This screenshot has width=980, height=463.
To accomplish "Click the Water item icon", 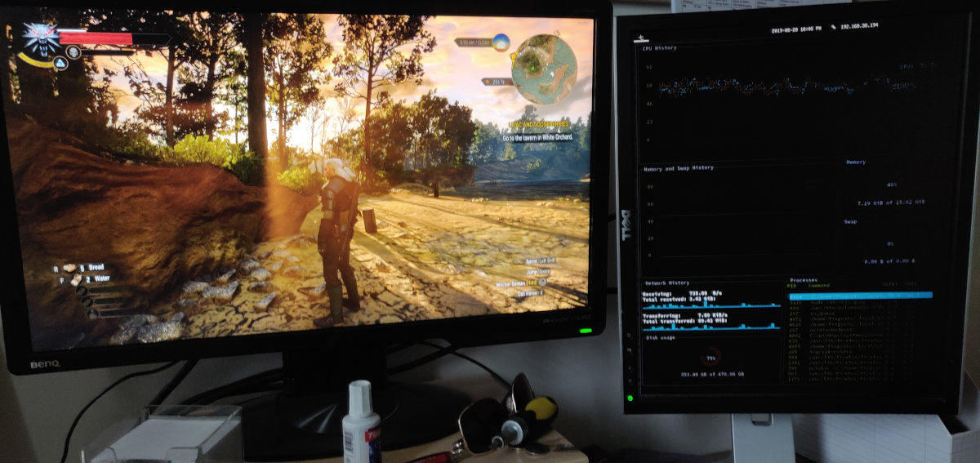I will click(77, 279).
